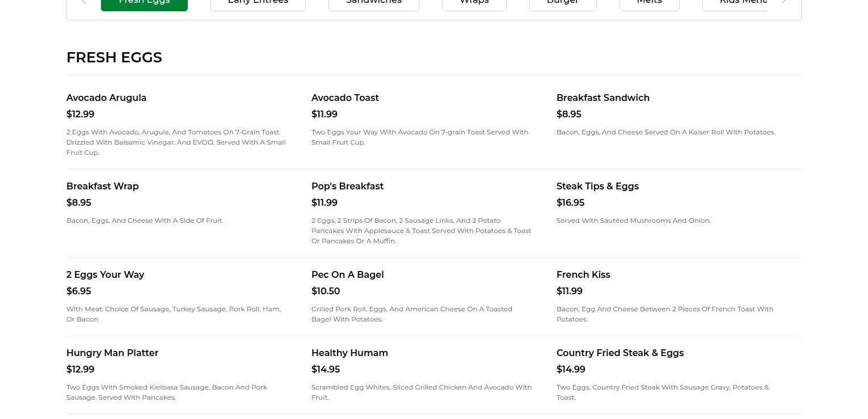Click the Breakfast Wrap menu item

[102, 187]
